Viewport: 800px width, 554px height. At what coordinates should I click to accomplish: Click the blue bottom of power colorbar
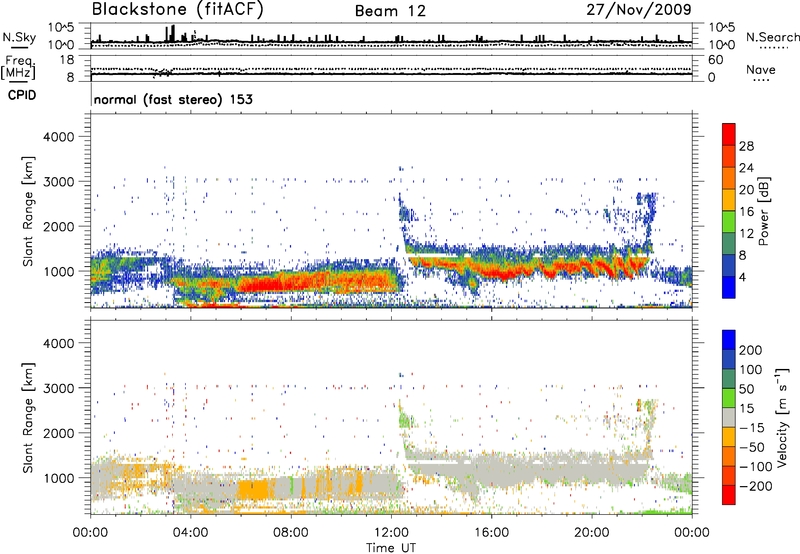click(729, 288)
